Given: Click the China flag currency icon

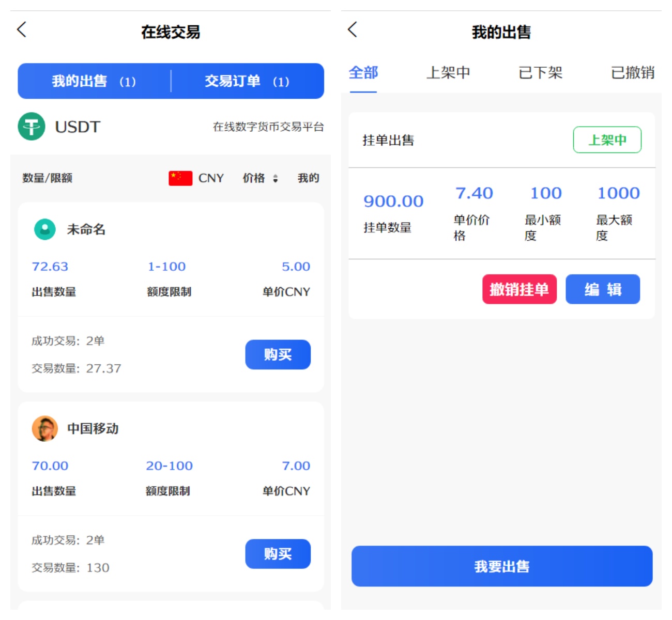Looking at the screenshot, I should (x=180, y=178).
